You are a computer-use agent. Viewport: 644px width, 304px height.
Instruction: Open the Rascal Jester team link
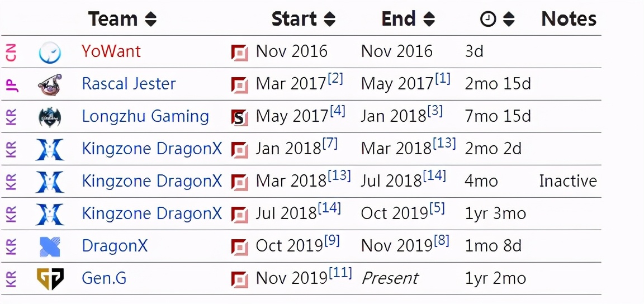[129, 84]
